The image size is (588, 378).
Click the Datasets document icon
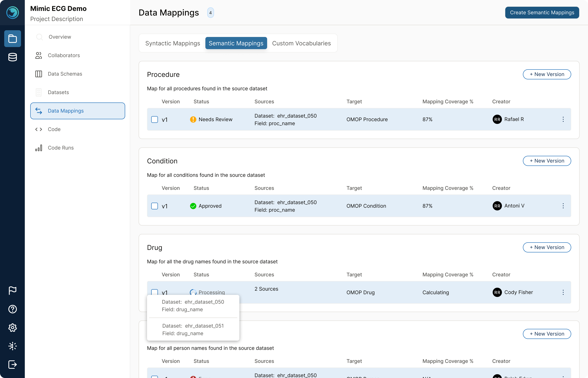[38, 92]
